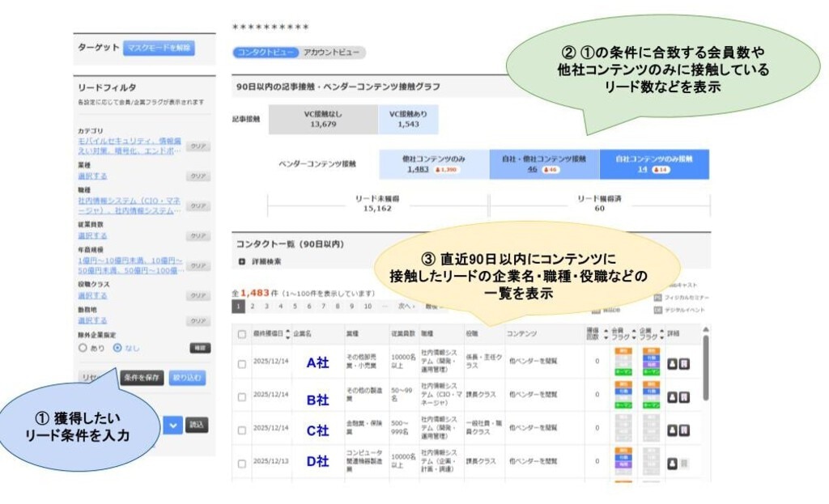Screen dimensions: 829x504
Task: Expand the 詳細検索 section
Action: (241, 261)
